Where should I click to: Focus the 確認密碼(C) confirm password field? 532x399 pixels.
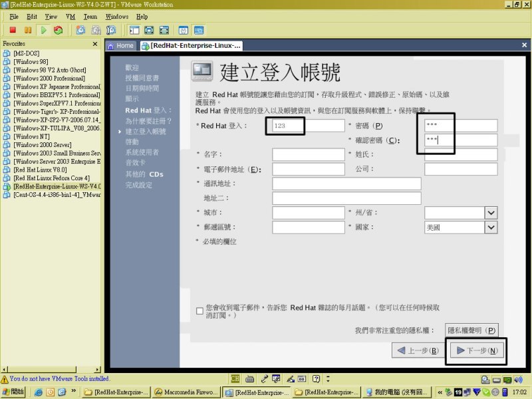click(461, 140)
